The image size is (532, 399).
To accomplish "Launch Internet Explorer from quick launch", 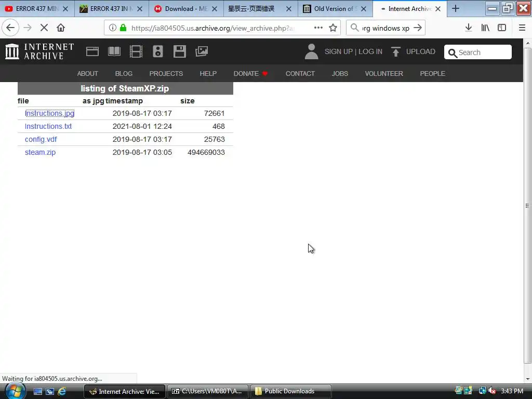I will coord(62,391).
